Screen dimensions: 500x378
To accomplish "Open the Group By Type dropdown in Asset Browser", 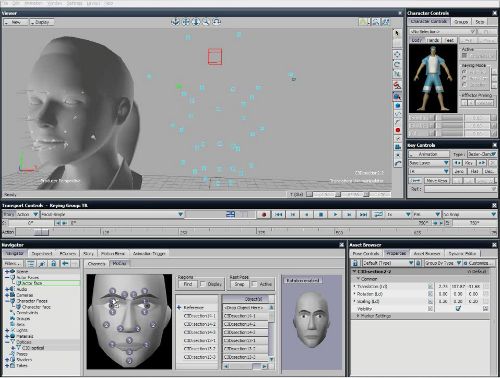I will pos(443,263).
